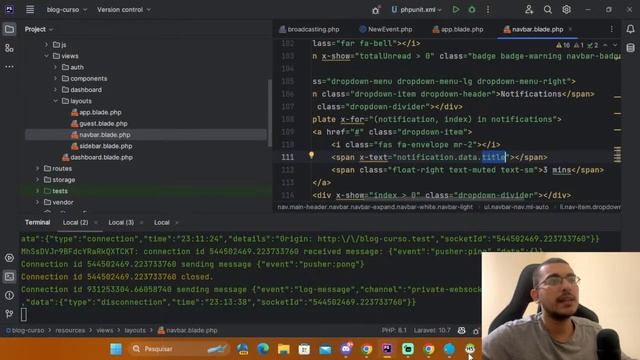This screenshot has height=360, width=640.
Task: Show more tool windows ellipsis
Action: pyautogui.click(x=9, y=66)
